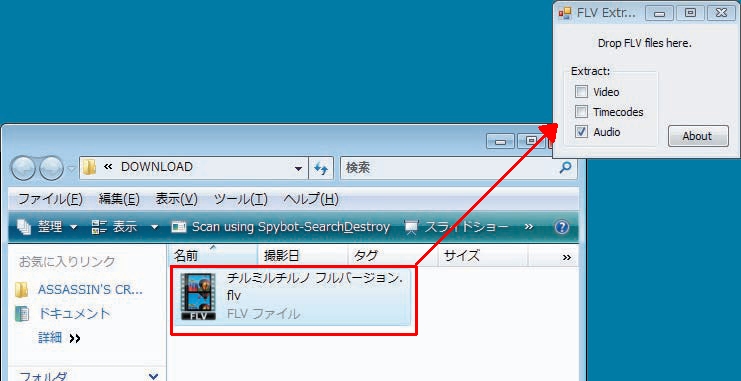
Task: Open the ファイル(F) menu
Action: (50, 199)
